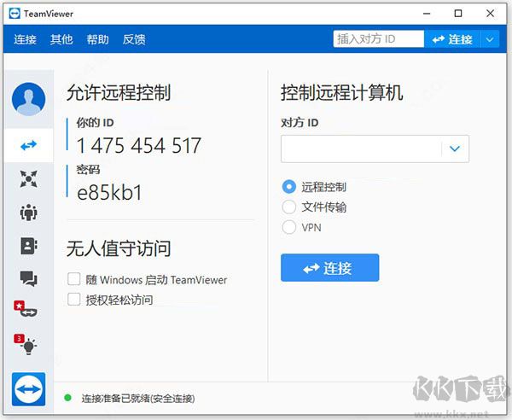Click the top-bar 连接 button
The image size is (512, 420).
click(452, 39)
